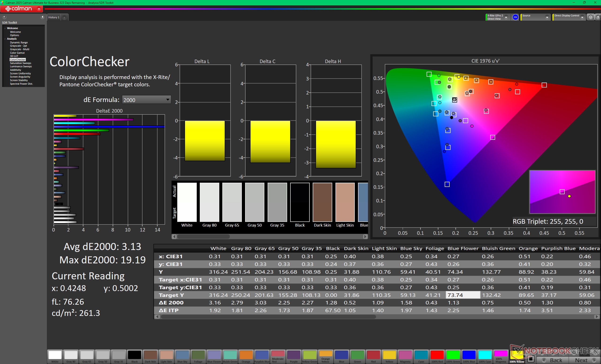This screenshot has height=364, width=601.
Task: Click the stop measurement square icon
Action: click(x=531, y=359)
